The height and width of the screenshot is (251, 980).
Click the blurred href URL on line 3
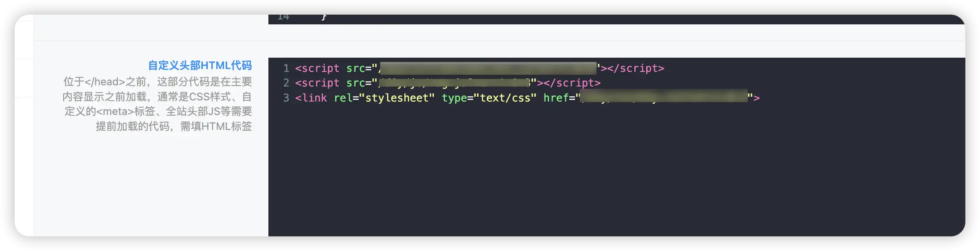pyautogui.click(x=664, y=97)
